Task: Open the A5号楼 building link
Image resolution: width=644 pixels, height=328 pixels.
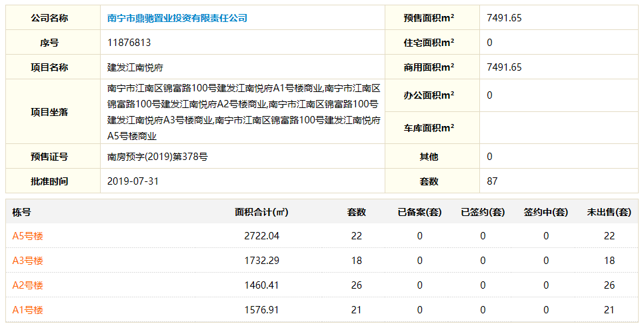Action: click(28, 236)
